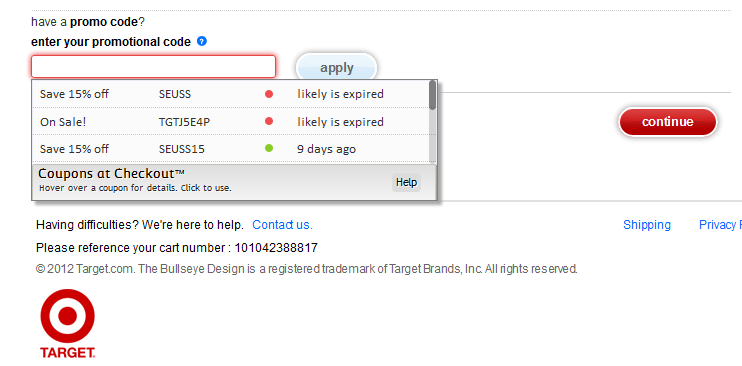Image resolution: width=742 pixels, height=366 pixels.
Task: Open the Privacy footer link
Action: [720, 224]
